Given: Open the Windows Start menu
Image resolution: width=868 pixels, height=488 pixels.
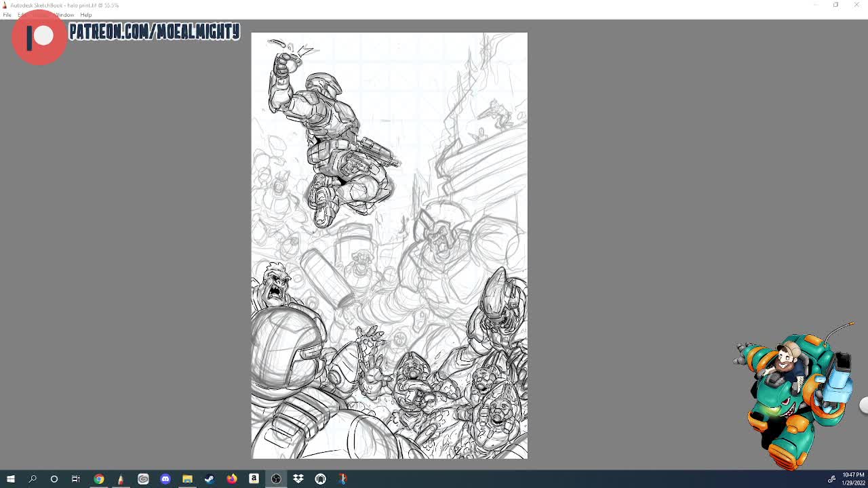Looking at the screenshot, I should 11,479.
